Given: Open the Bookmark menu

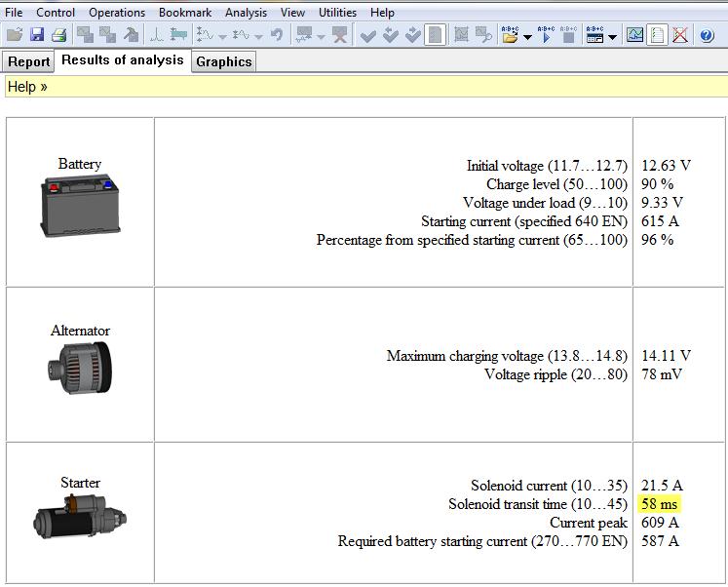Looking at the screenshot, I should click(185, 13).
